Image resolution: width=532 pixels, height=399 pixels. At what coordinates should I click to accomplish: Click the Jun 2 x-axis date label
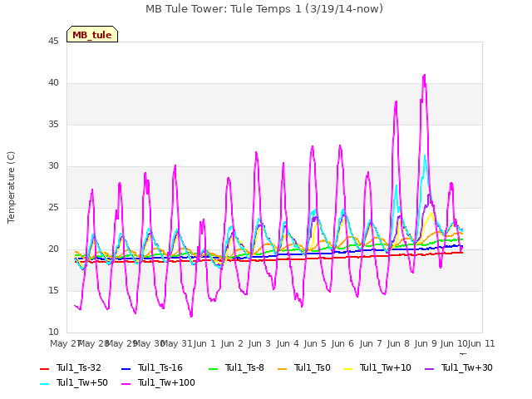click(232, 343)
